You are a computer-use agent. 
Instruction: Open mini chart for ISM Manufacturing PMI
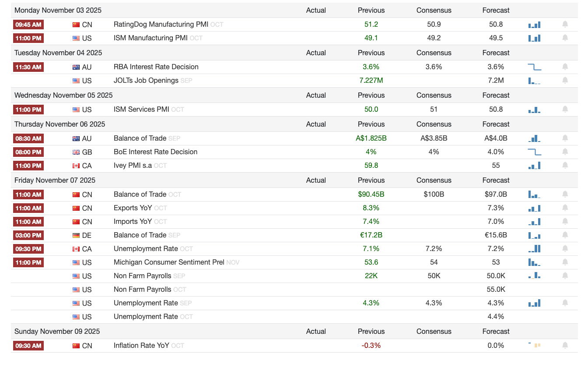(x=534, y=38)
